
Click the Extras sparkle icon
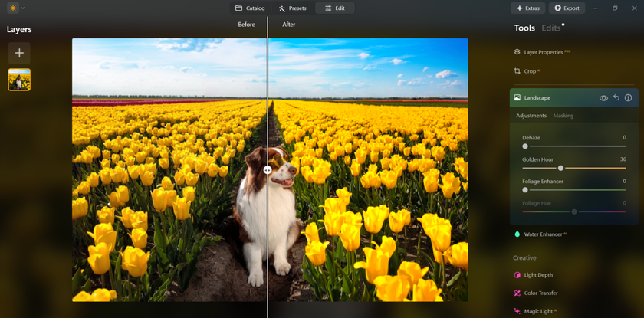[x=520, y=8]
